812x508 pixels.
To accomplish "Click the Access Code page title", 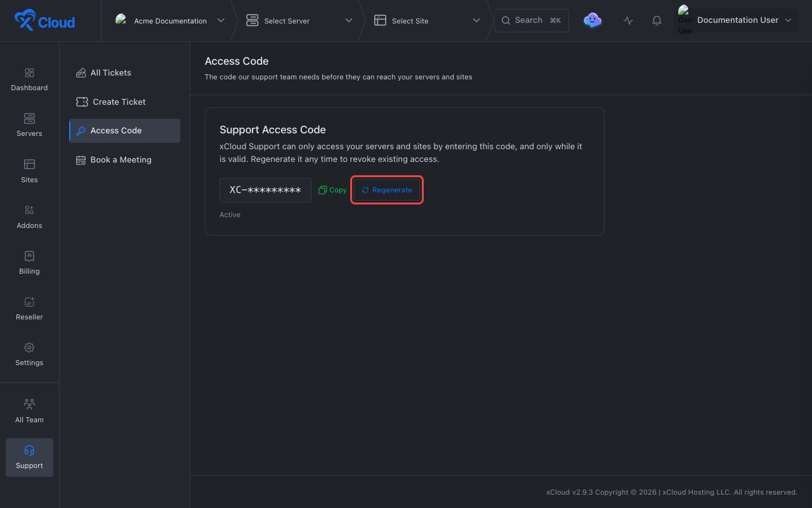I will [237, 61].
